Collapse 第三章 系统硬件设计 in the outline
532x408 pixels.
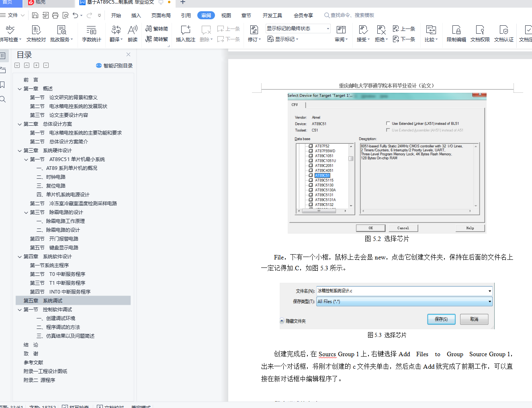tap(20, 151)
